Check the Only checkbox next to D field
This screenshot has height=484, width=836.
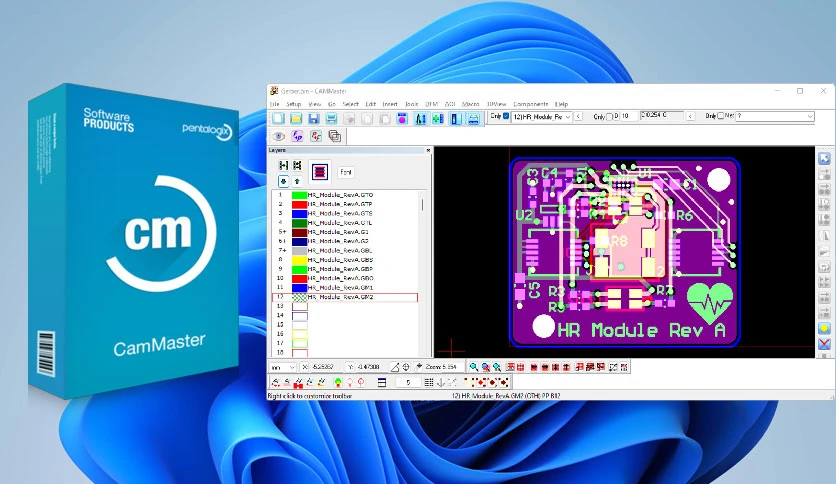point(609,116)
